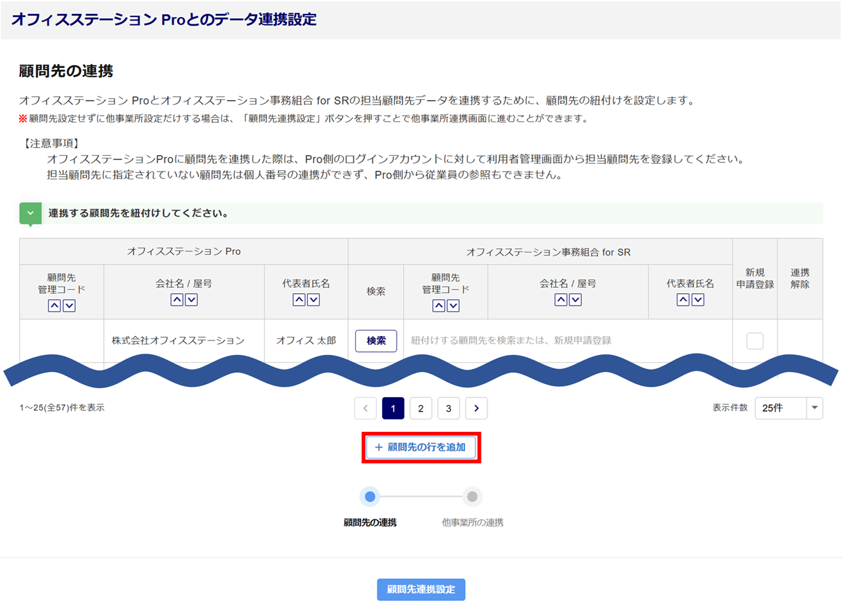The width and height of the screenshot is (842, 616).
Task: Sort Pro 顧問先管理コード descending arrow
Action: (69, 306)
